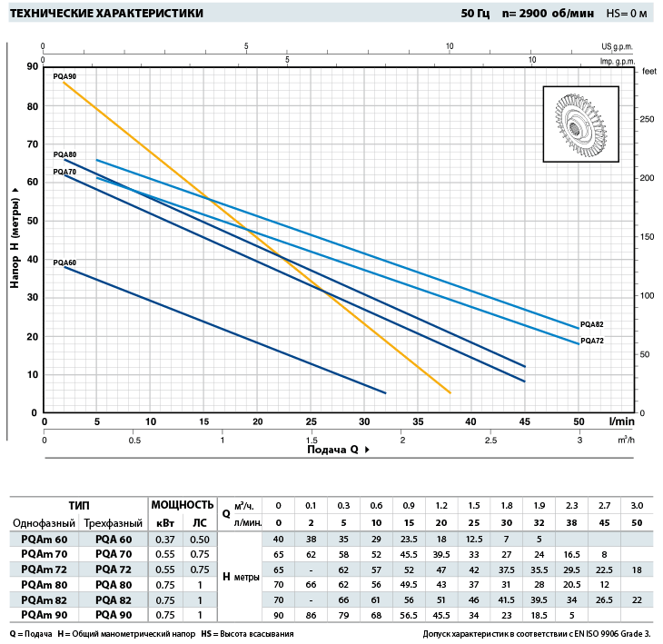This screenshot has width=663, height=644.
Task: Click the impeller illustration in the chart
Action: [580, 124]
